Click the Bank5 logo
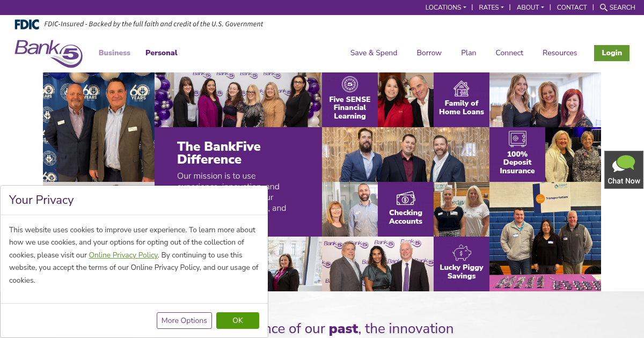644x338 pixels. click(48, 53)
